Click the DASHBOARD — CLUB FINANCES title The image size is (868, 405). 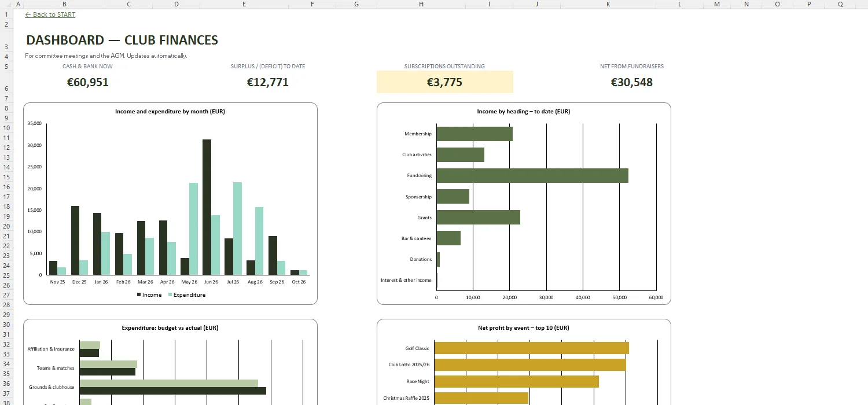point(122,41)
